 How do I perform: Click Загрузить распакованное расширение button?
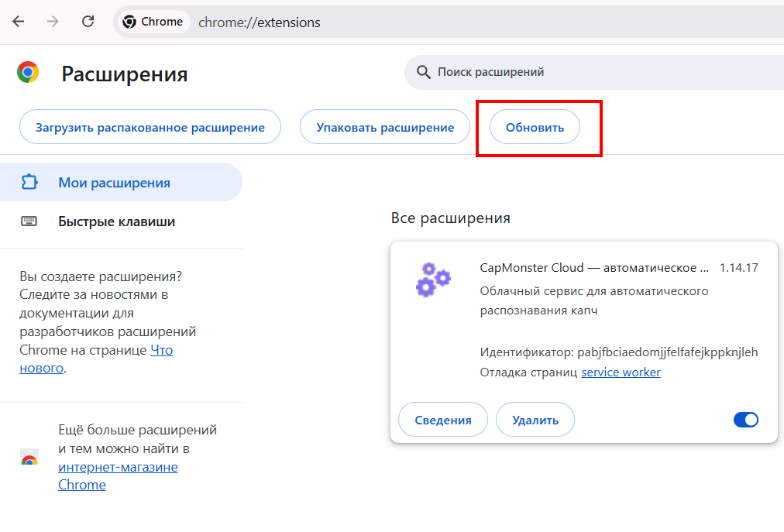tap(150, 127)
